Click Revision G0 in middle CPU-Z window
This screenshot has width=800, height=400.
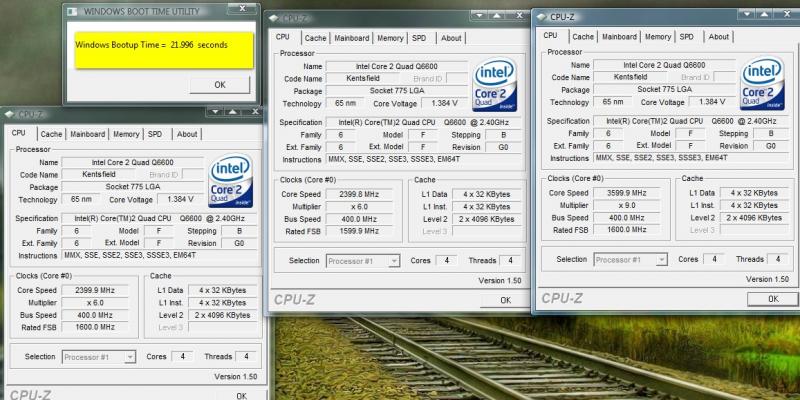(503, 147)
